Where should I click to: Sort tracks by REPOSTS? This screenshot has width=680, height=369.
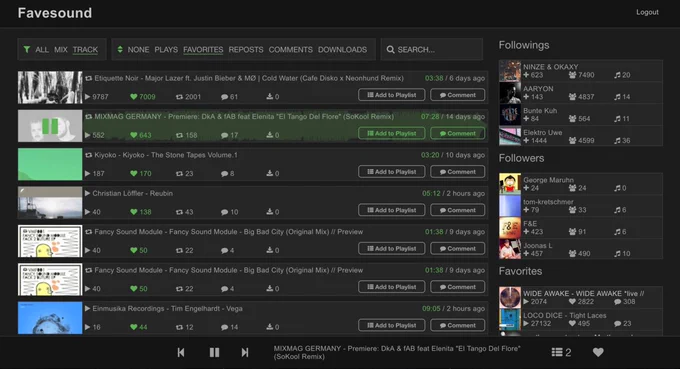(246, 49)
